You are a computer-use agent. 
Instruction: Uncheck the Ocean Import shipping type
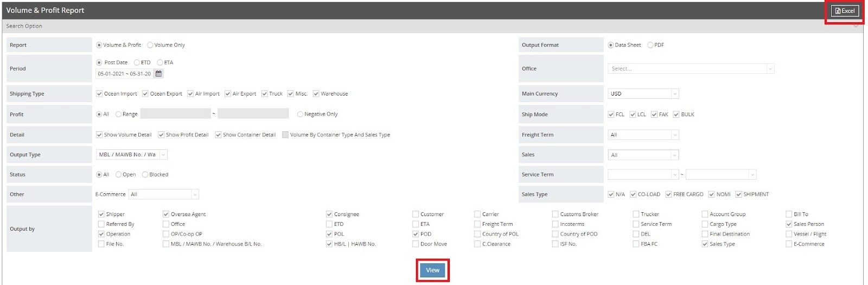[x=99, y=94]
